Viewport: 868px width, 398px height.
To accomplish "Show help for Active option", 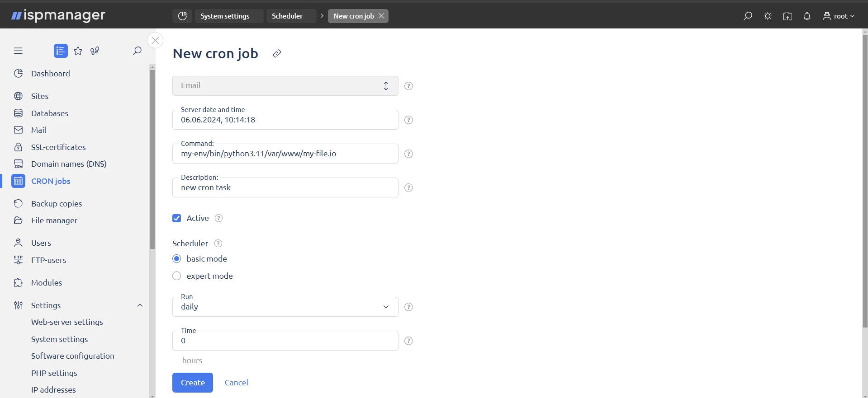I will pyautogui.click(x=218, y=218).
